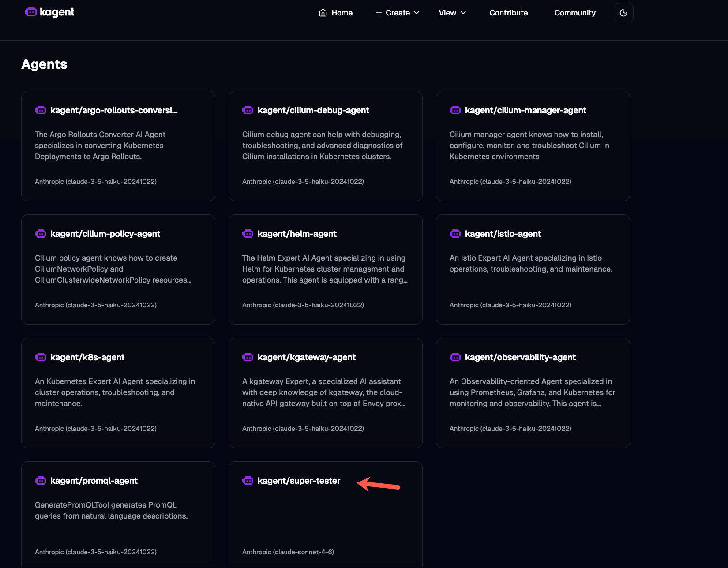Click the helm-agent robot icon
Screen dimensions: 728x568
(x=248, y=234)
